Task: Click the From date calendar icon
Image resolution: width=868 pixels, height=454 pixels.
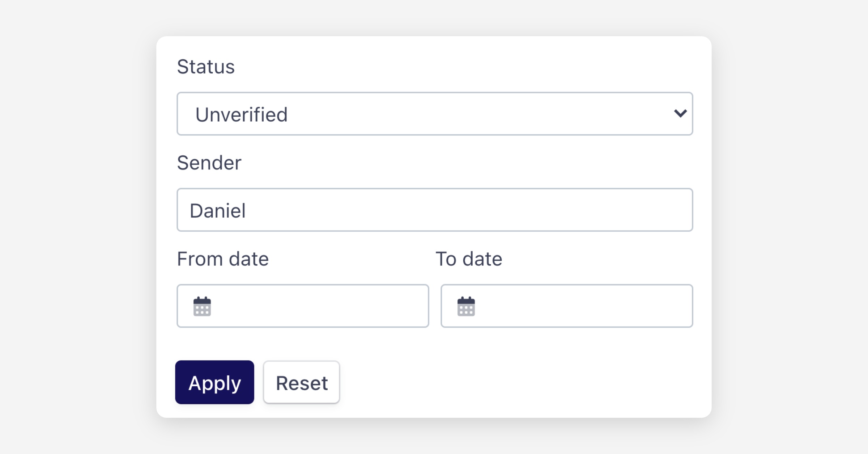Action: click(x=202, y=306)
